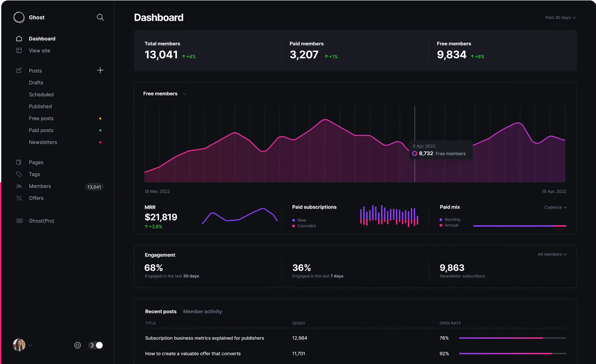
Task: Open the Cadence dropdown in Paid mix
Action: [x=555, y=208]
